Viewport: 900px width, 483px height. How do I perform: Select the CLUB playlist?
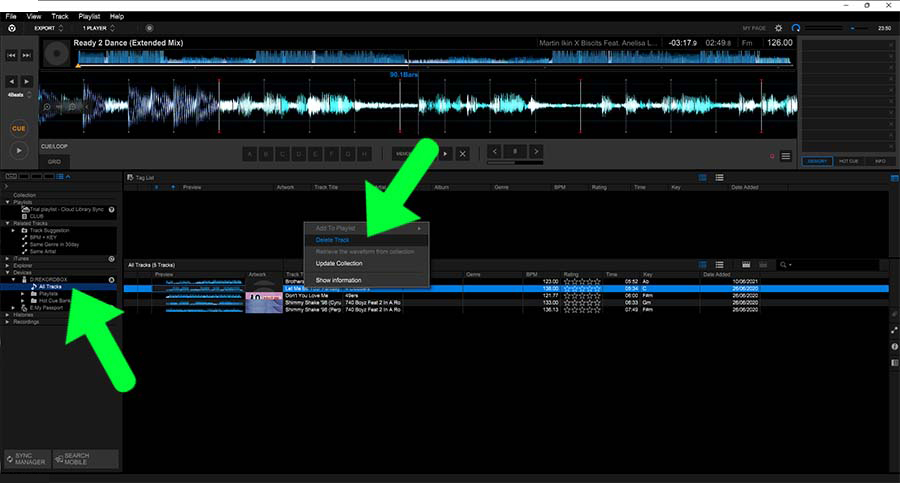[x=37, y=217]
